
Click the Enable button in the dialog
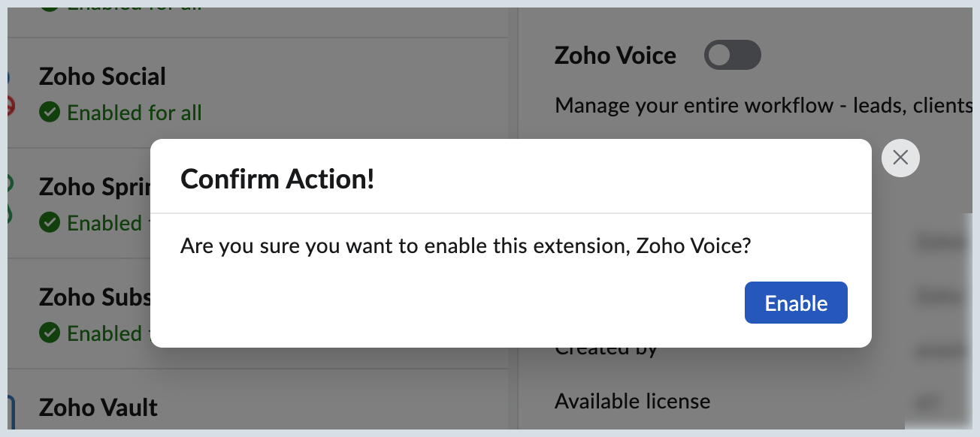point(796,303)
